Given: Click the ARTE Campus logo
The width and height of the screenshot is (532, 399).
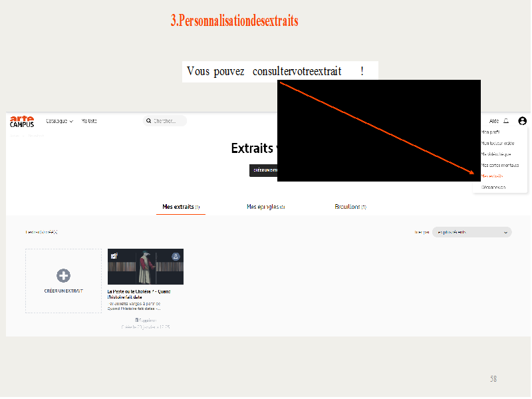Looking at the screenshot, I should coord(21,121).
